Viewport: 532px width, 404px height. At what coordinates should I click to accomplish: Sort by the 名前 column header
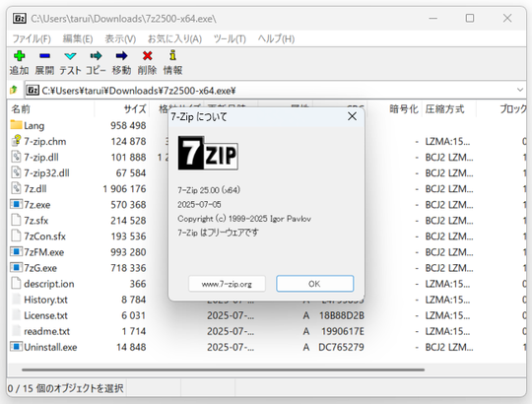pos(51,109)
